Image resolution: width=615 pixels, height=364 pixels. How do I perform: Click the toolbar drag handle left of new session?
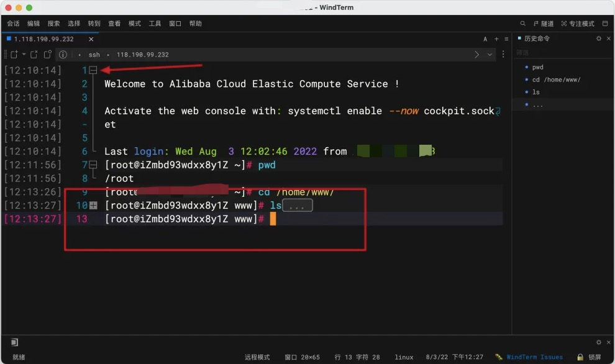[5, 55]
